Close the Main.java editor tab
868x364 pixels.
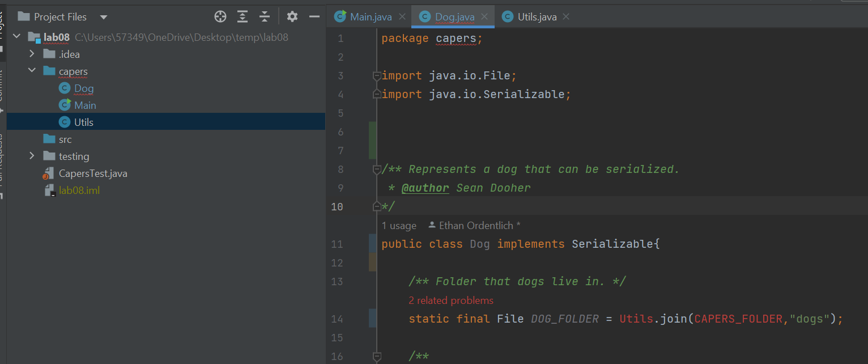(402, 17)
